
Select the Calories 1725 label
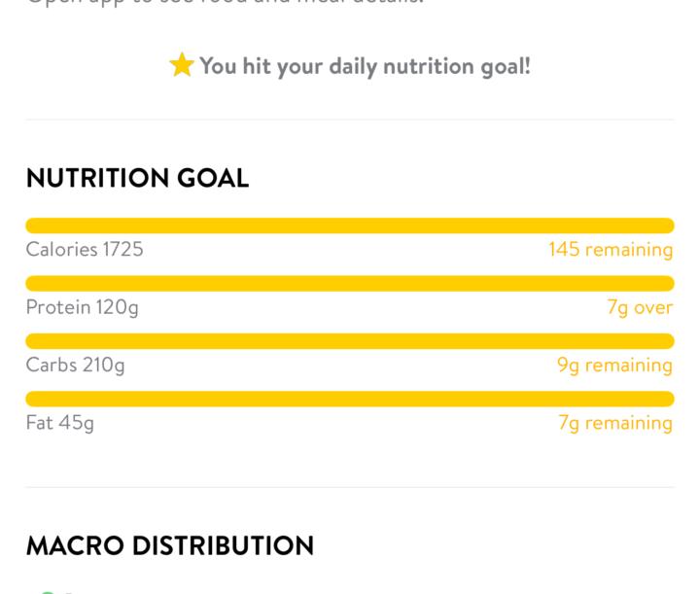coord(85,250)
